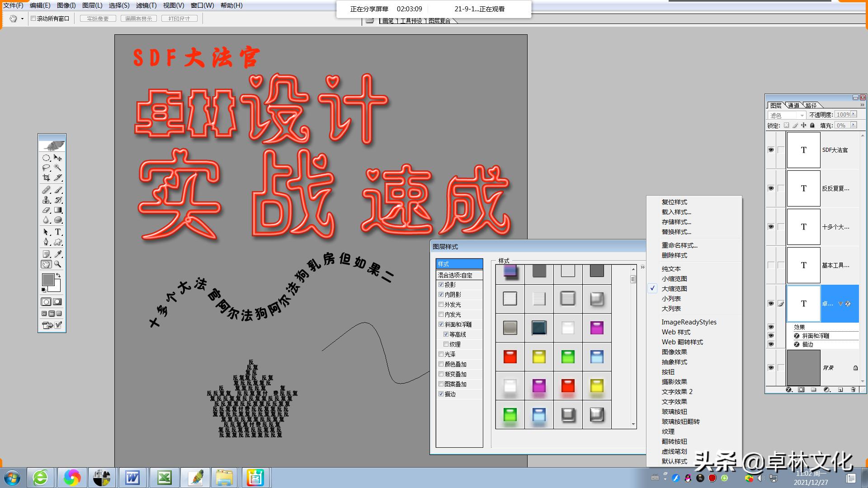Viewport: 868px width, 488px height.
Task: Select the Pen tool
Action: coord(46,242)
